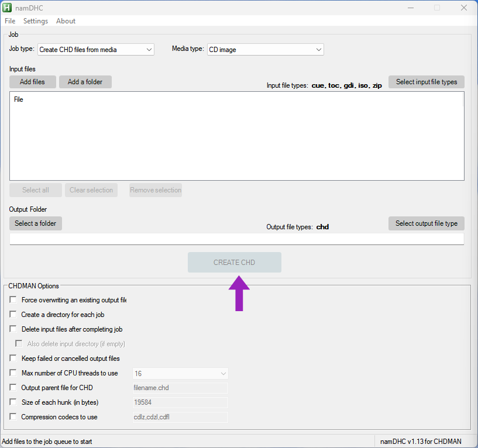
Task: Enable Output parent file for CHD
Action: pyautogui.click(x=13, y=387)
